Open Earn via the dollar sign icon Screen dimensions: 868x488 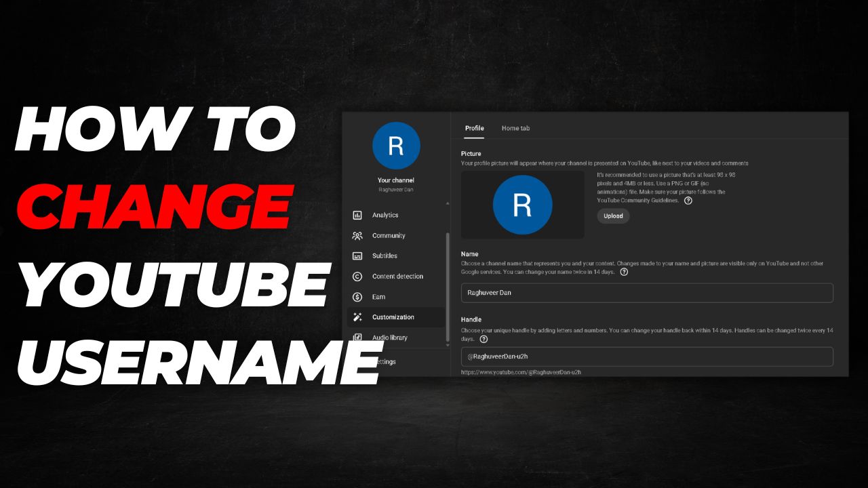pyautogui.click(x=357, y=297)
